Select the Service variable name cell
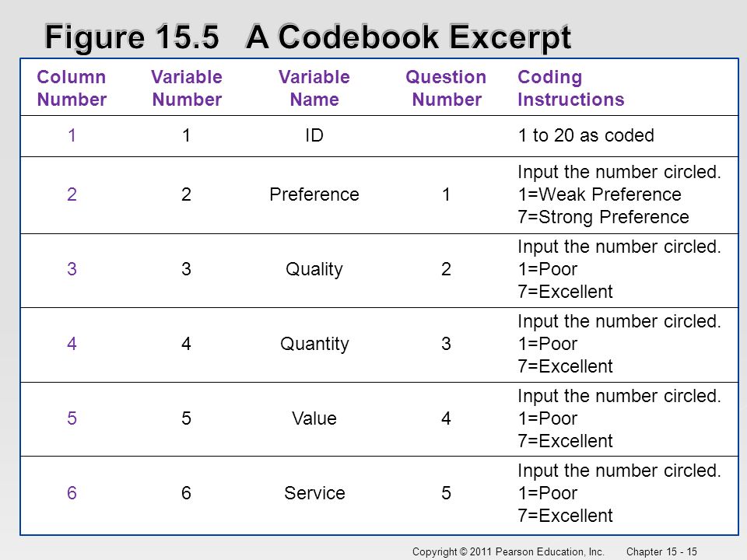747x560 pixels. click(x=314, y=493)
